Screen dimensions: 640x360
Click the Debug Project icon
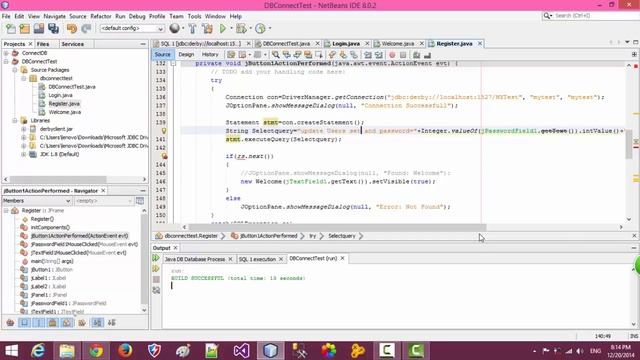click(241, 29)
